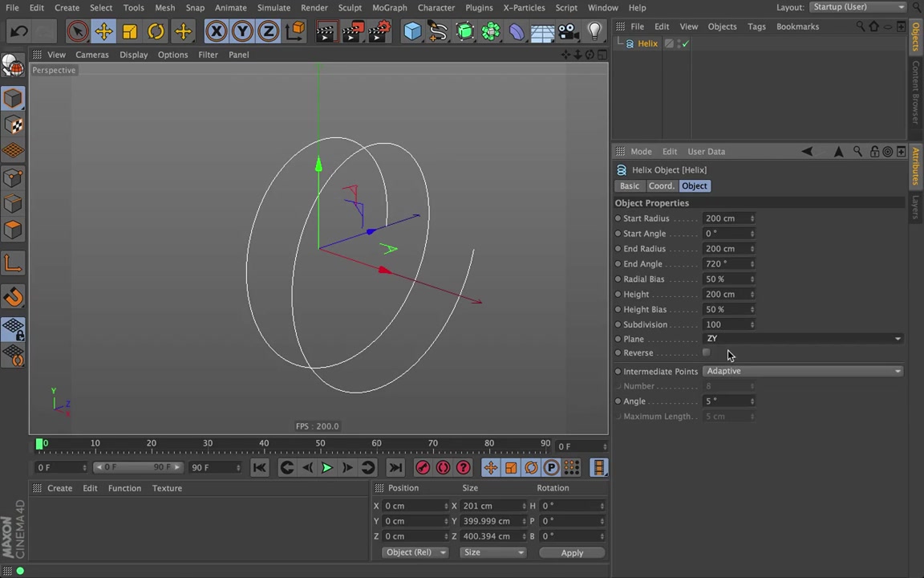Click the Light bulb icon
This screenshot has height=578, width=924.
[594, 31]
